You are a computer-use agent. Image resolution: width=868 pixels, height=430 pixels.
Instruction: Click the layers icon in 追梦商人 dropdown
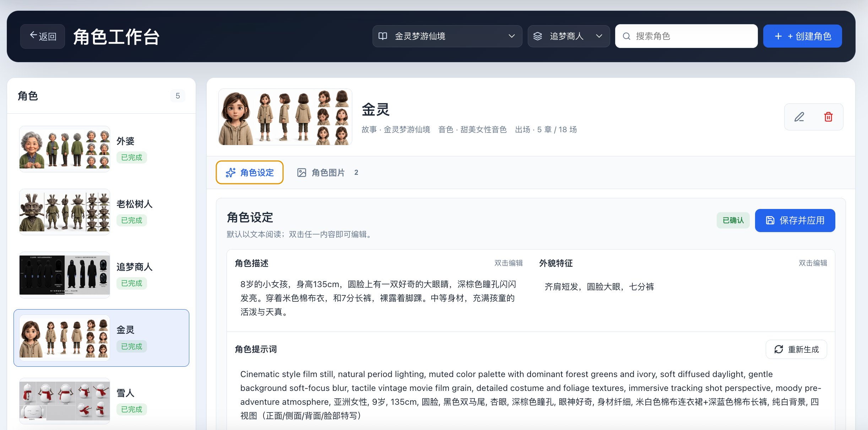[x=538, y=36]
